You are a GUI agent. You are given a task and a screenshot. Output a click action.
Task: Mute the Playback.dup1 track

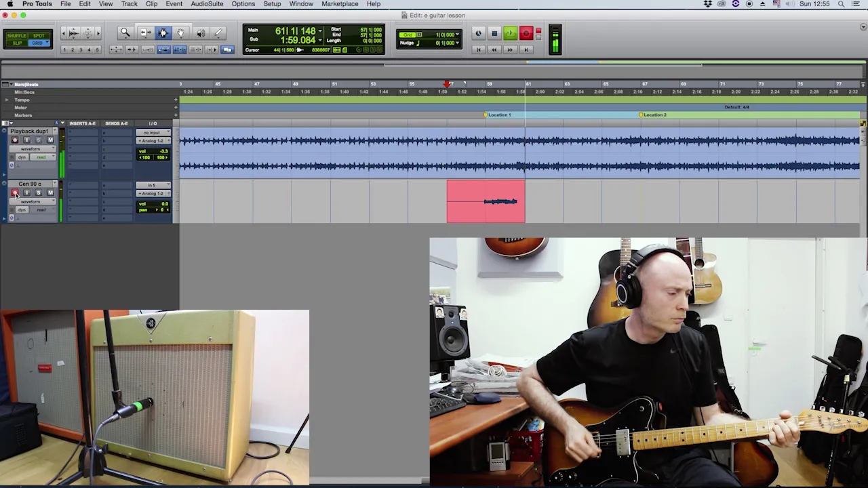50,140
